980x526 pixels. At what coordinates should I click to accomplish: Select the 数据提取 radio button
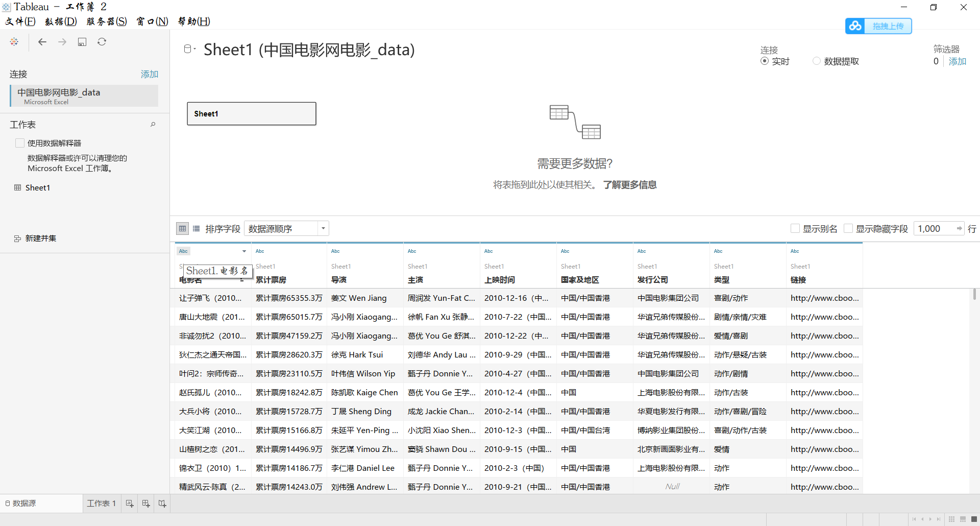[816, 61]
